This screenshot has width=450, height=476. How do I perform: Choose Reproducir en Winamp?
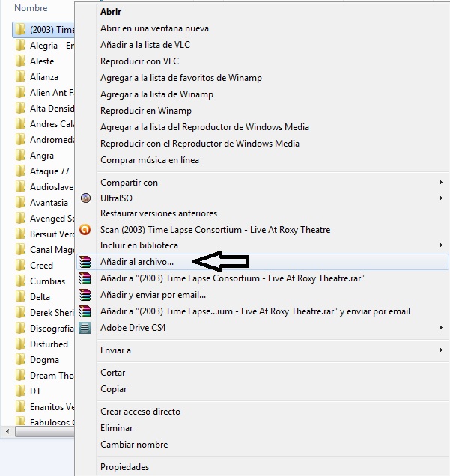pyautogui.click(x=146, y=111)
